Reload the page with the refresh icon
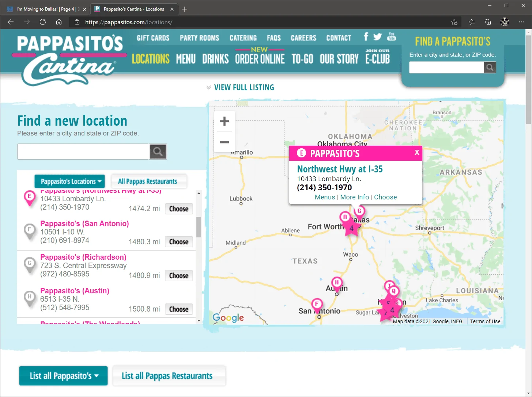The height and width of the screenshot is (397, 532). (43, 22)
